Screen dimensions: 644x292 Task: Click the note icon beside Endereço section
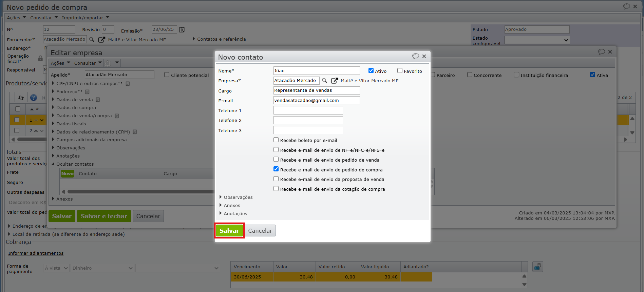coord(87,92)
